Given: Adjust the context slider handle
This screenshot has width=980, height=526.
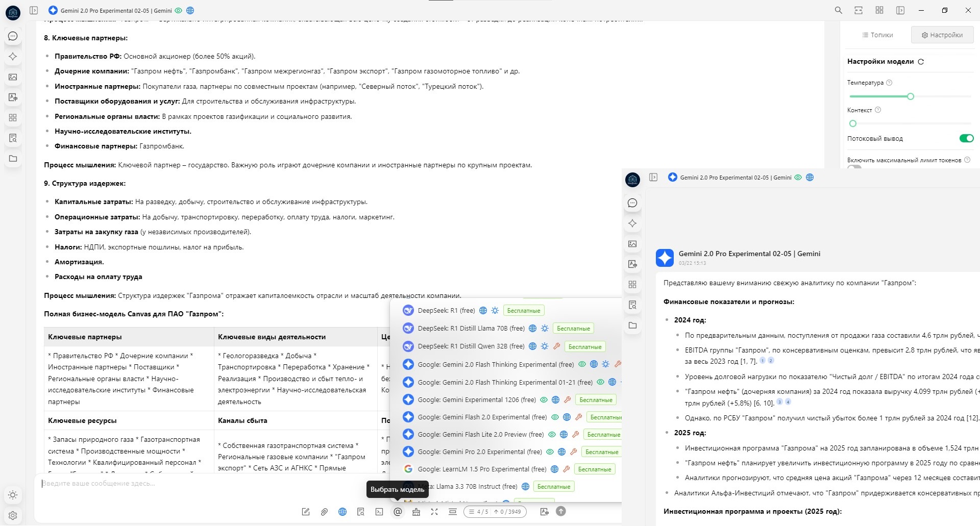Looking at the screenshot, I should 852,123.
